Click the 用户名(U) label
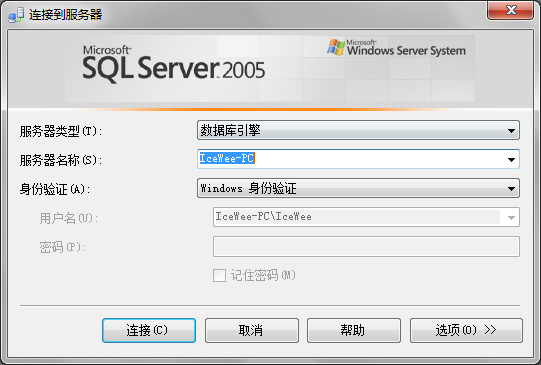 69,218
